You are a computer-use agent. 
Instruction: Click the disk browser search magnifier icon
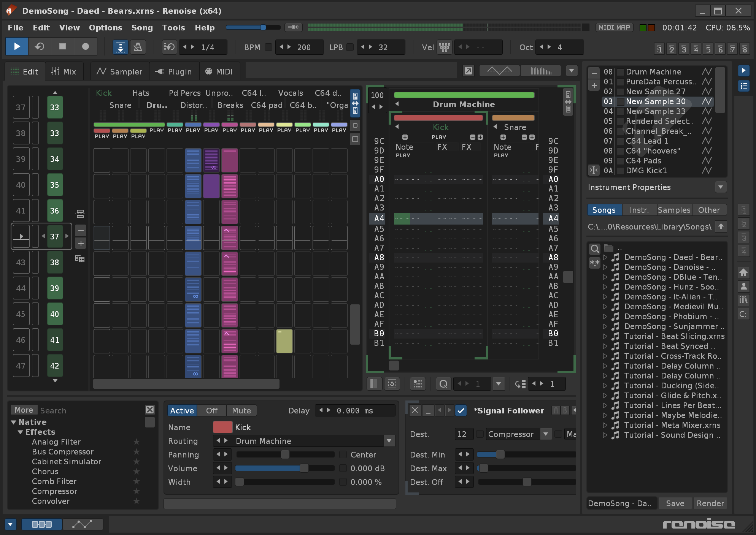click(595, 249)
